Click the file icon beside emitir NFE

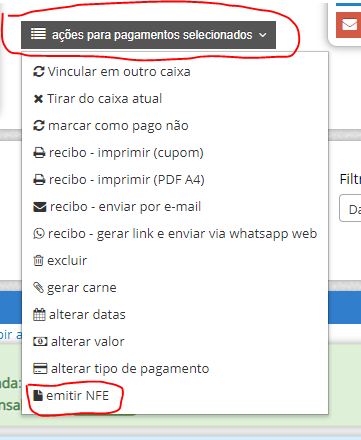38,395
